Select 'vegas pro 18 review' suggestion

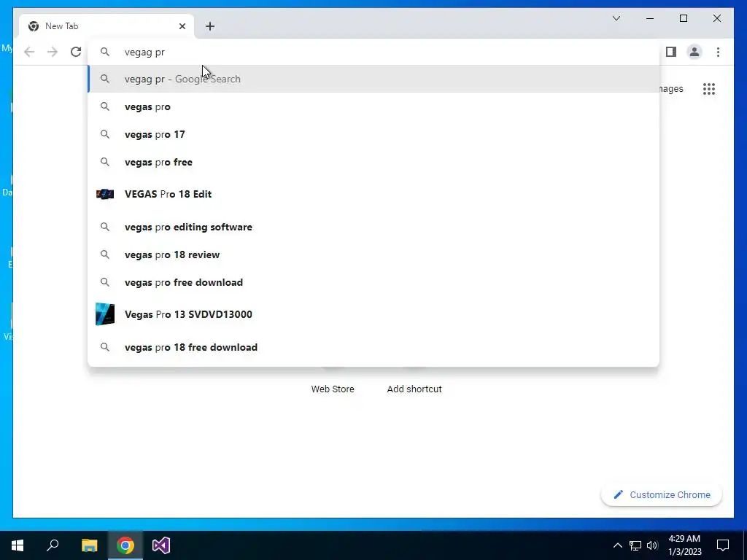[373, 254]
